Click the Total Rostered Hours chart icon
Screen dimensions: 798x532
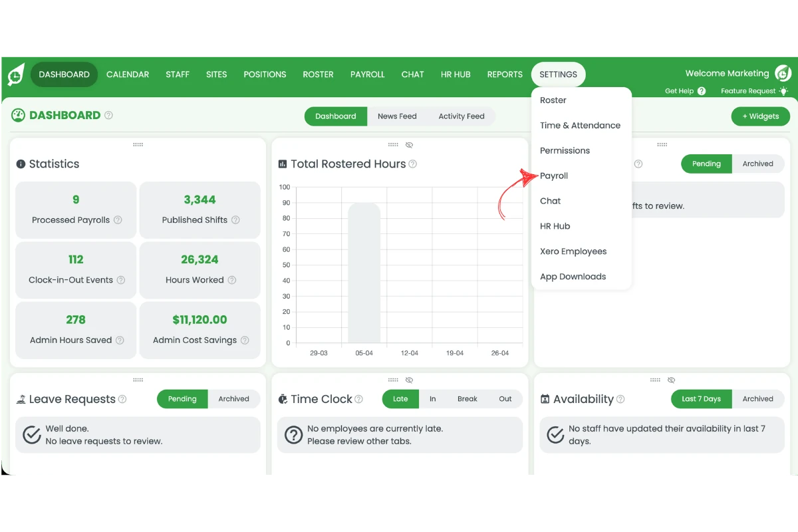(283, 164)
